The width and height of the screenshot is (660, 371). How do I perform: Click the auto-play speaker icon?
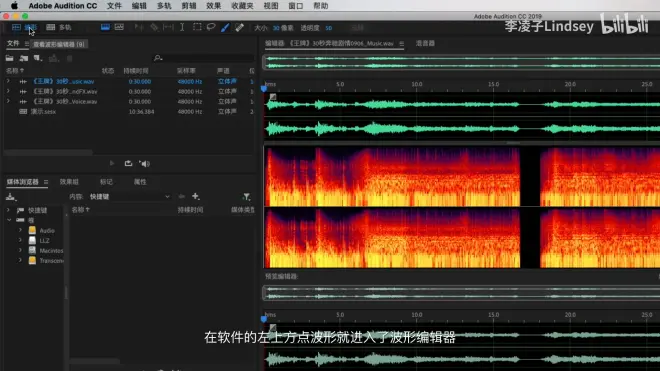(x=144, y=164)
